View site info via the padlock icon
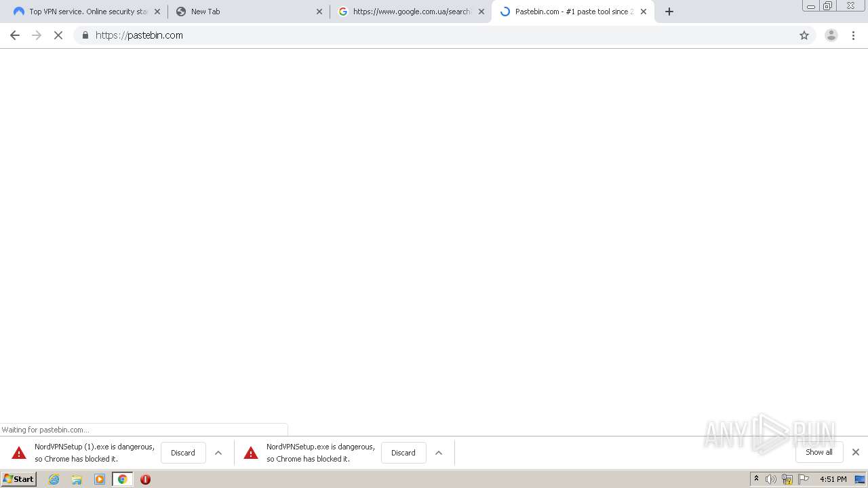 [x=85, y=35]
